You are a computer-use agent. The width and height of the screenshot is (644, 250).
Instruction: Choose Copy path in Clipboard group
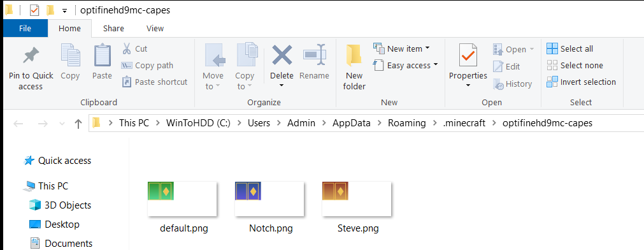147,66
